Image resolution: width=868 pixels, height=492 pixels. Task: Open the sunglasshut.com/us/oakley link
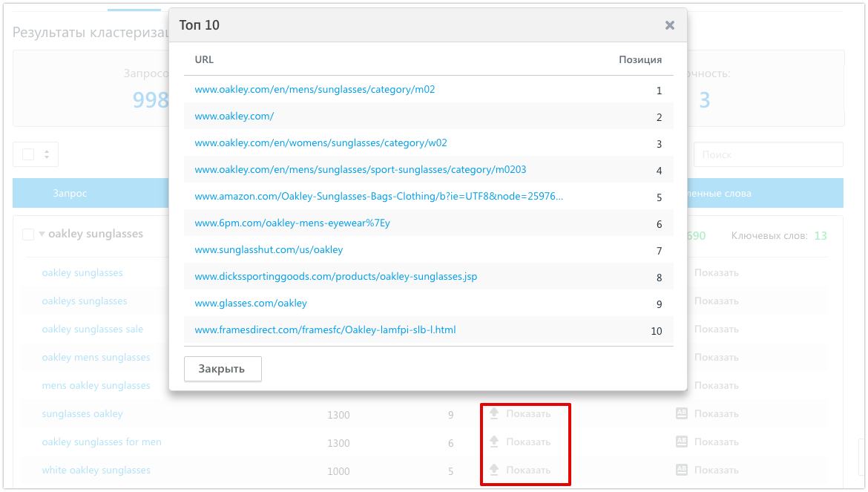tap(269, 250)
